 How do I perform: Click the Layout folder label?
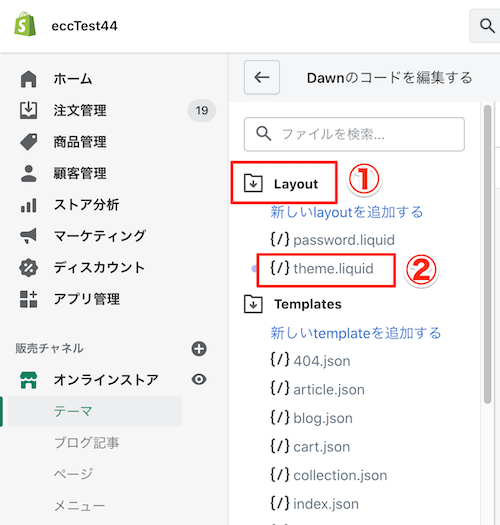pos(296,183)
